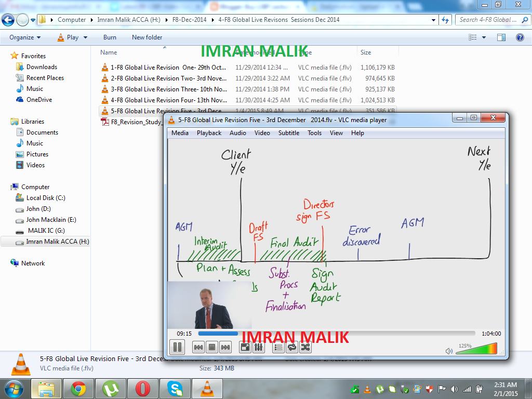Open John Macklain (E:) drive

[51, 220]
